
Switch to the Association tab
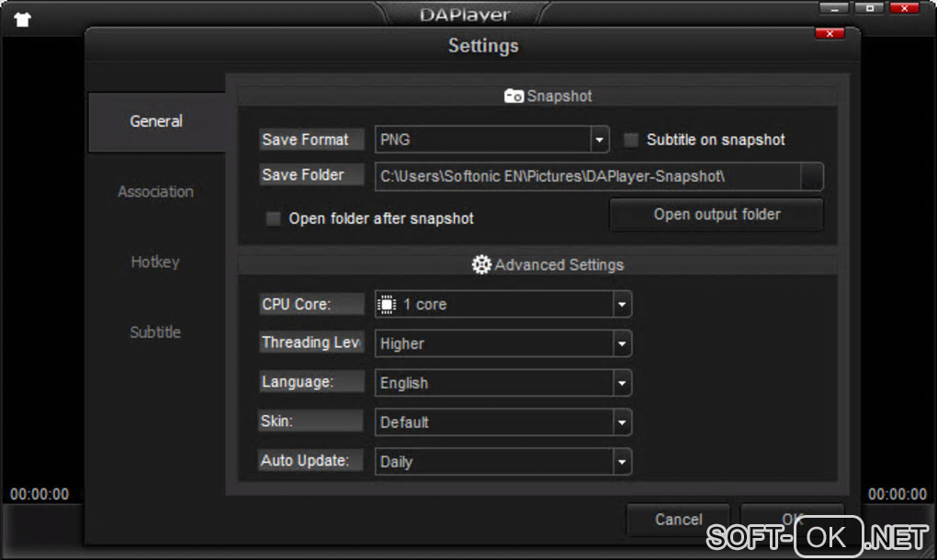click(156, 192)
